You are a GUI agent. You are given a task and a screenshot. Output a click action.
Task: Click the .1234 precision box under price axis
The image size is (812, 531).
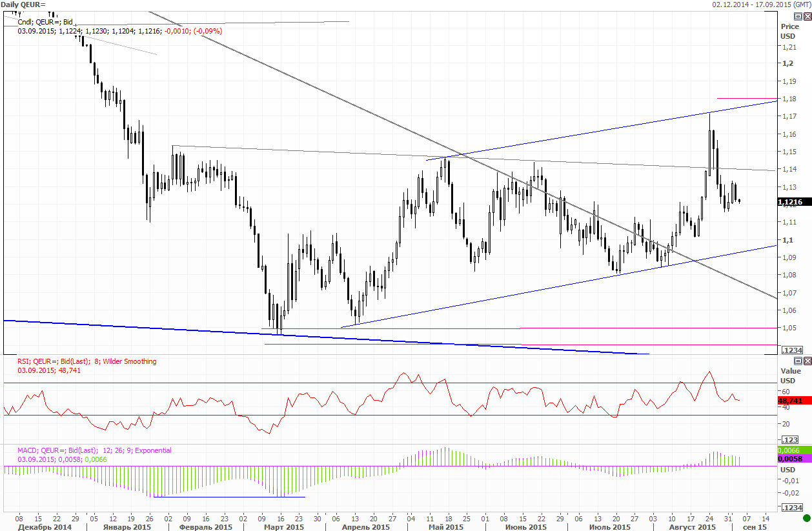pyautogui.click(x=791, y=350)
